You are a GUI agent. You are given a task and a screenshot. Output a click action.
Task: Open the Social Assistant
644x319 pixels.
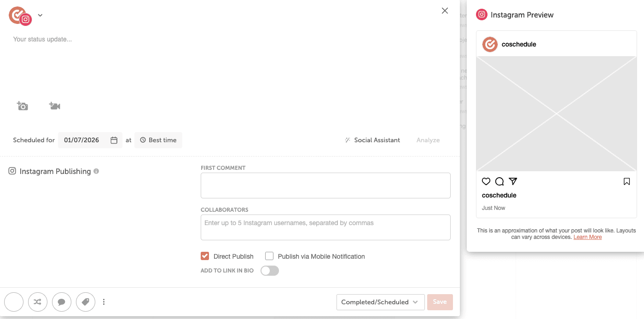point(372,140)
